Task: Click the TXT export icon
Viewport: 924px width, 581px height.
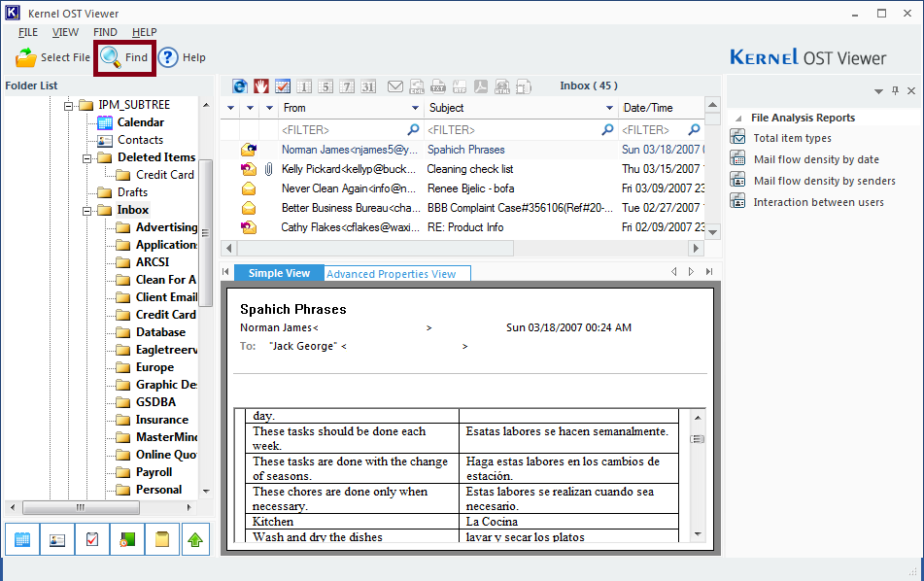Action: [438, 86]
